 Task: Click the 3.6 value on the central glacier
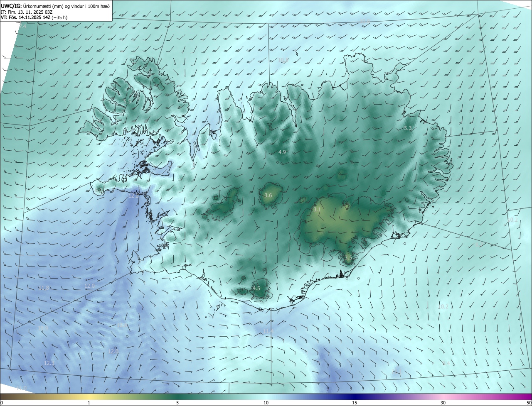pos(268,196)
